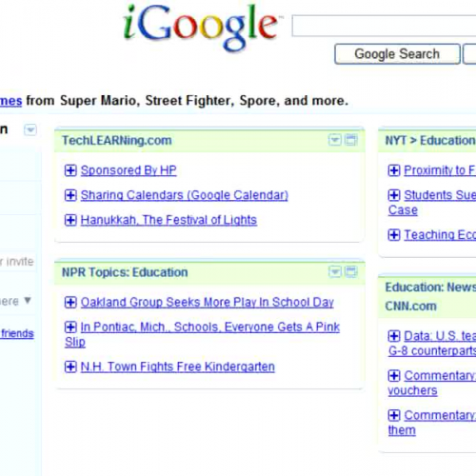Open In Pontiac, Mich., Schools link
This screenshot has width=476, height=476.
tap(210, 327)
